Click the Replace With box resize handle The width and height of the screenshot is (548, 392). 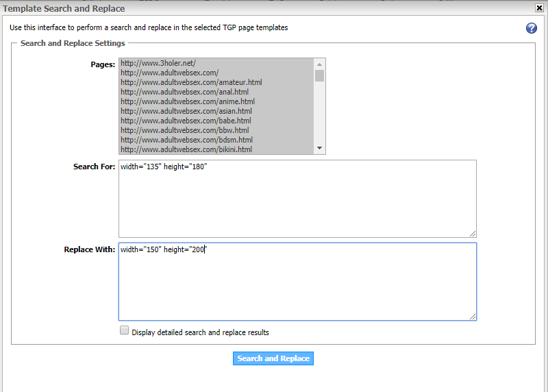point(473,317)
